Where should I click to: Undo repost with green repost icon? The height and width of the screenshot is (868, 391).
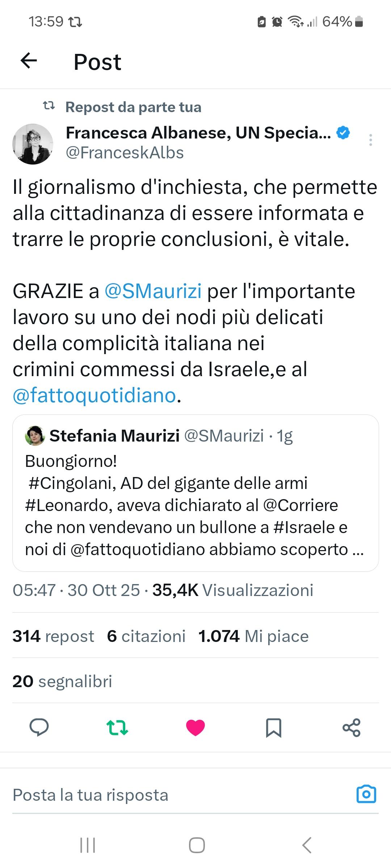tap(117, 727)
